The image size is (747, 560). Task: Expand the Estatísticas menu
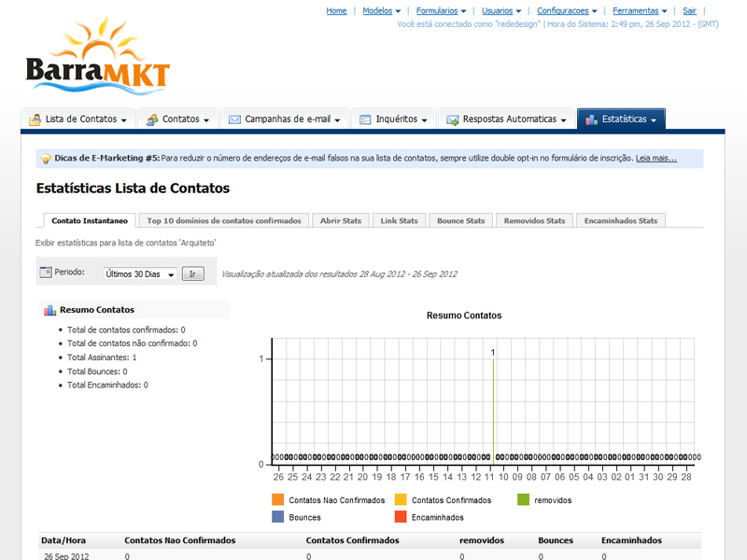click(621, 119)
